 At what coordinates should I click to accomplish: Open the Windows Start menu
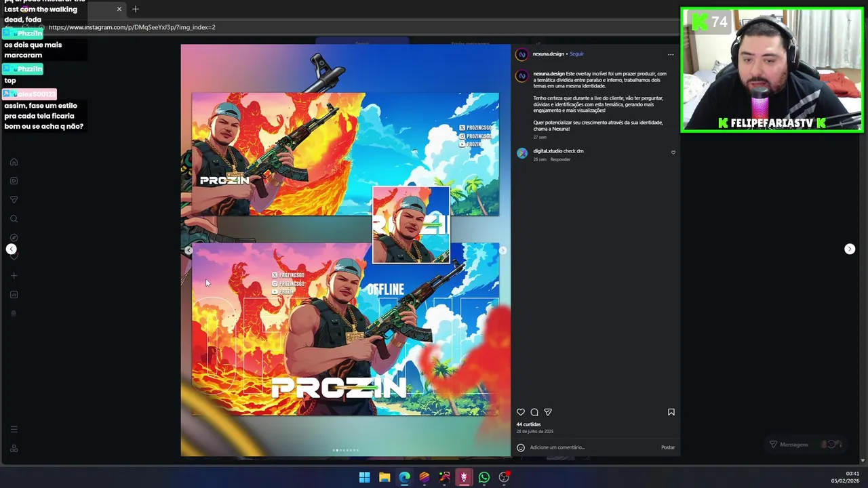pos(364,477)
